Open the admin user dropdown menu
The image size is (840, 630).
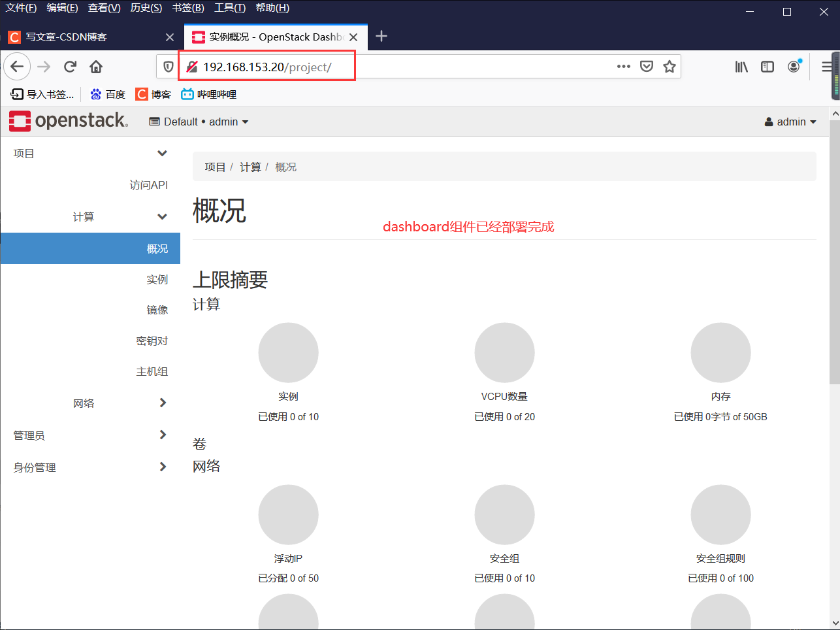[x=790, y=121]
